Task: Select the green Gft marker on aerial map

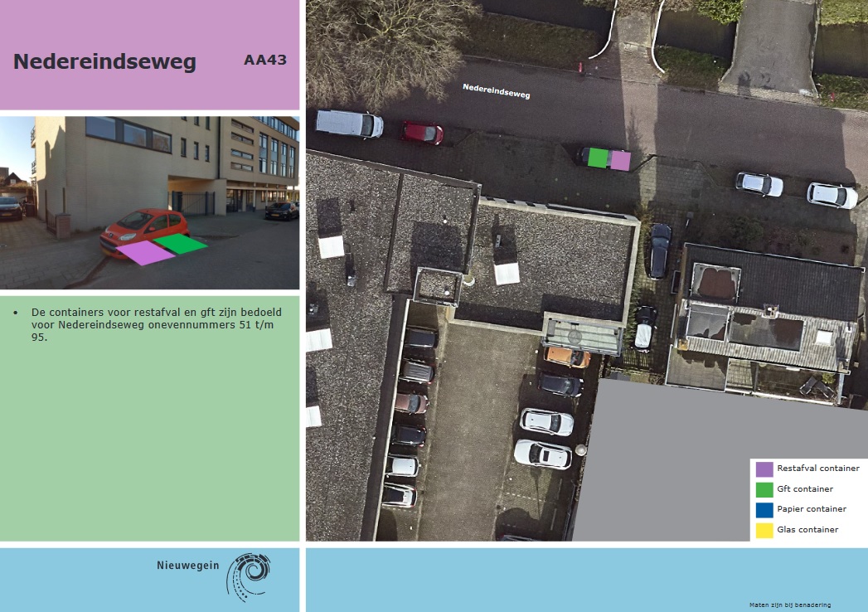Action: (x=598, y=158)
